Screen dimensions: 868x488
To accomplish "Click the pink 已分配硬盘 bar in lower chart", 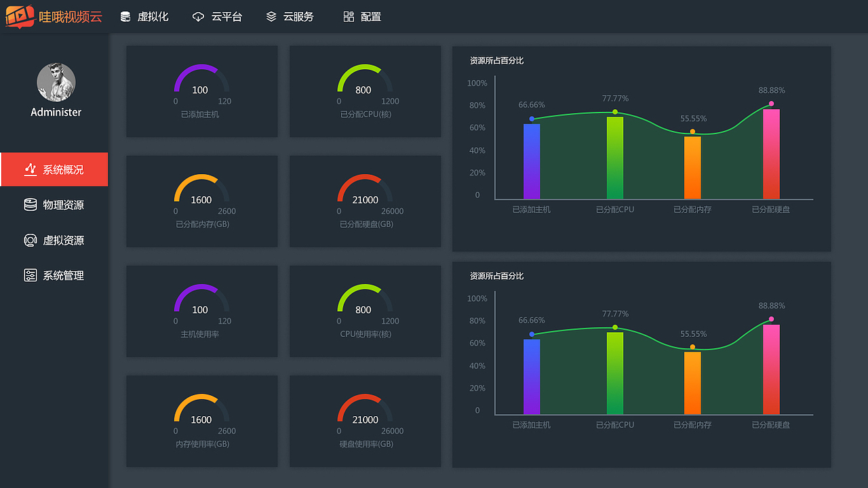I will tap(771, 370).
